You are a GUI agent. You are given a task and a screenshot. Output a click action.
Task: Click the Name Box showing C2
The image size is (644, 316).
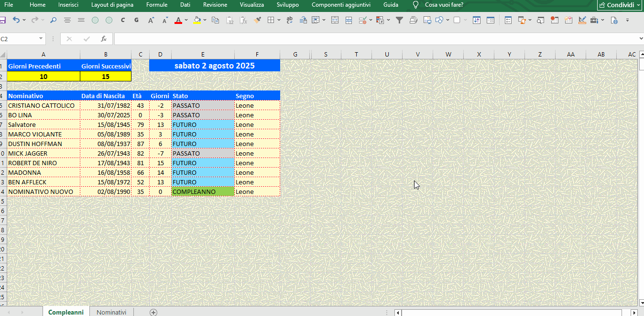tap(19, 39)
